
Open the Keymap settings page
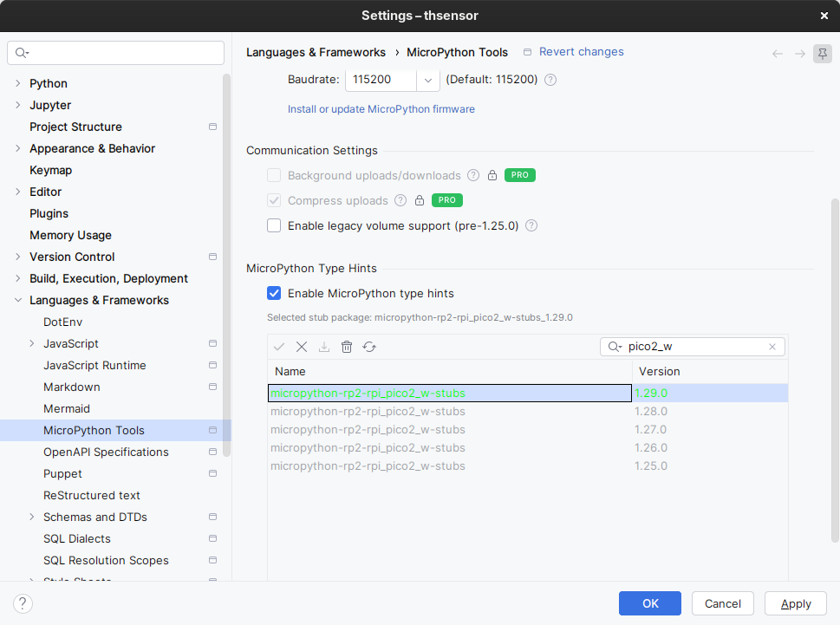pos(50,170)
